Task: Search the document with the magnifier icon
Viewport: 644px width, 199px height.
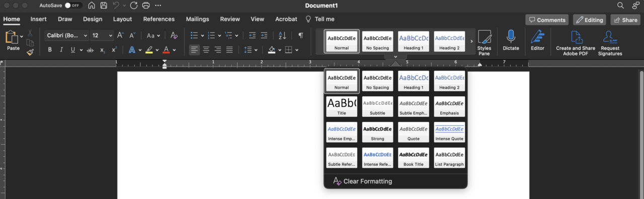Action: click(x=620, y=5)
